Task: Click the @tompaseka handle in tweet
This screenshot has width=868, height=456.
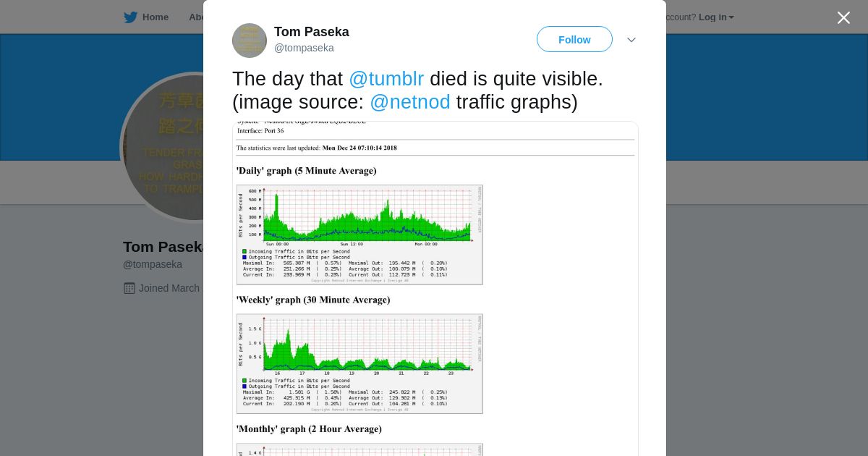Action: coord(304,48)
